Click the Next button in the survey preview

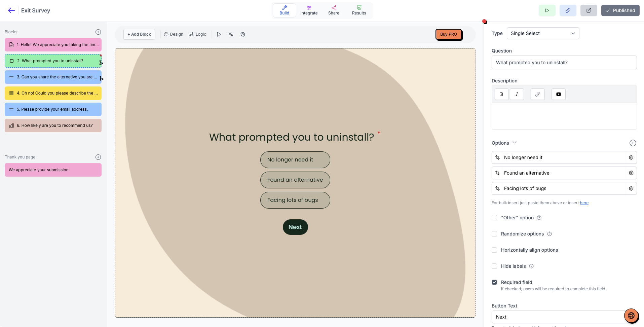click(295, 227)
